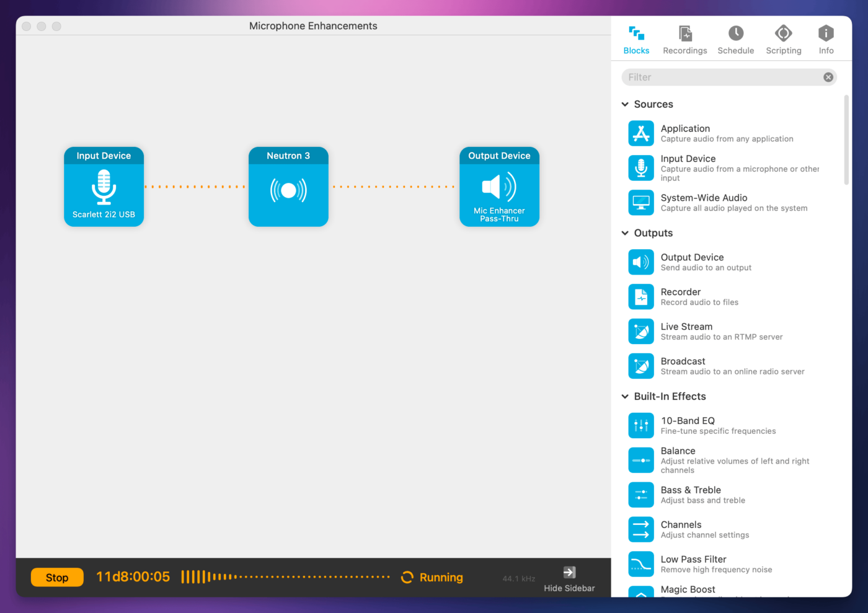The width and height of the screenshot is (868, 613).
Task: Click the 'Adjust channel settings' description
Action: pos(705,536)
